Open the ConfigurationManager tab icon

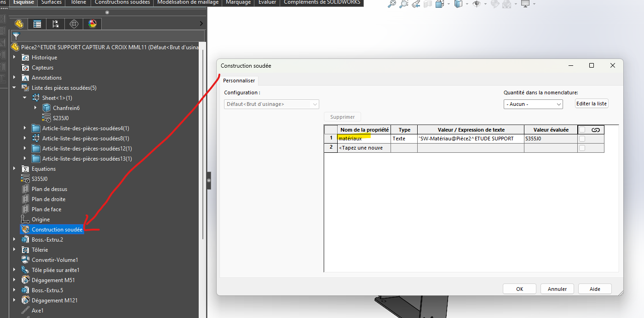(x=56, y=24)
